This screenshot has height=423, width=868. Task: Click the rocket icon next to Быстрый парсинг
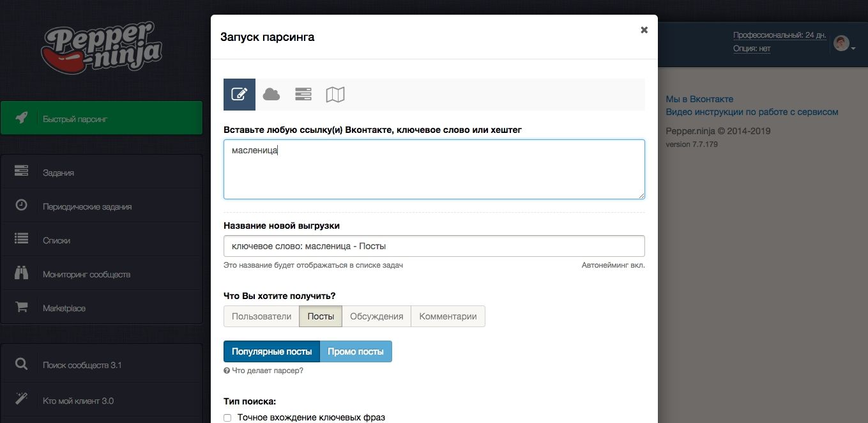click(21, 118)
